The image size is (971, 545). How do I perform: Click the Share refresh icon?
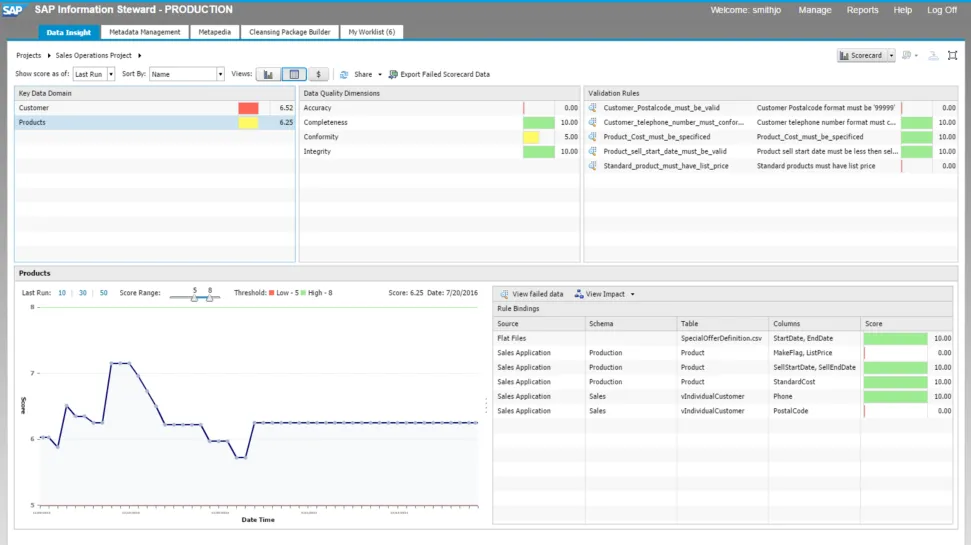point(344,74)
